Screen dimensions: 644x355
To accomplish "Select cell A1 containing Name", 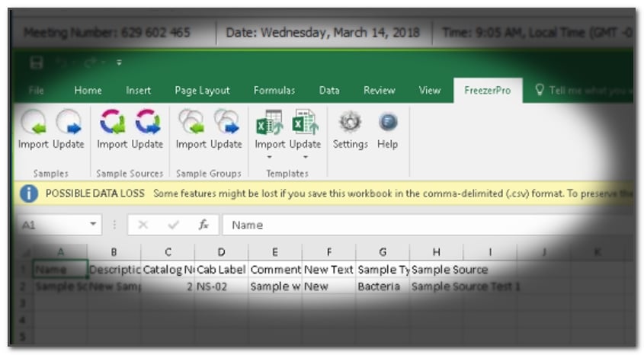I will tap(60, 269).
